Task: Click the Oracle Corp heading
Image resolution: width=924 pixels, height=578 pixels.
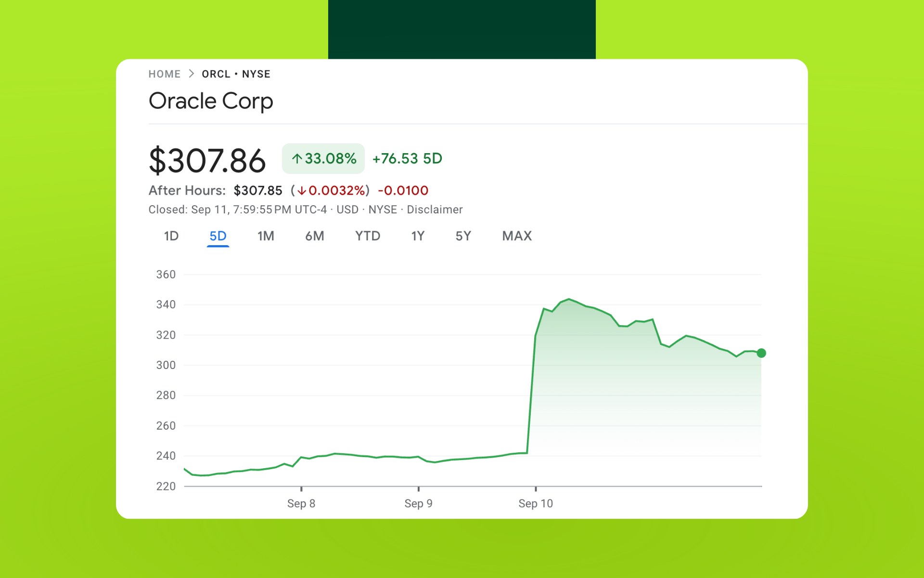Action: point(211,101)
